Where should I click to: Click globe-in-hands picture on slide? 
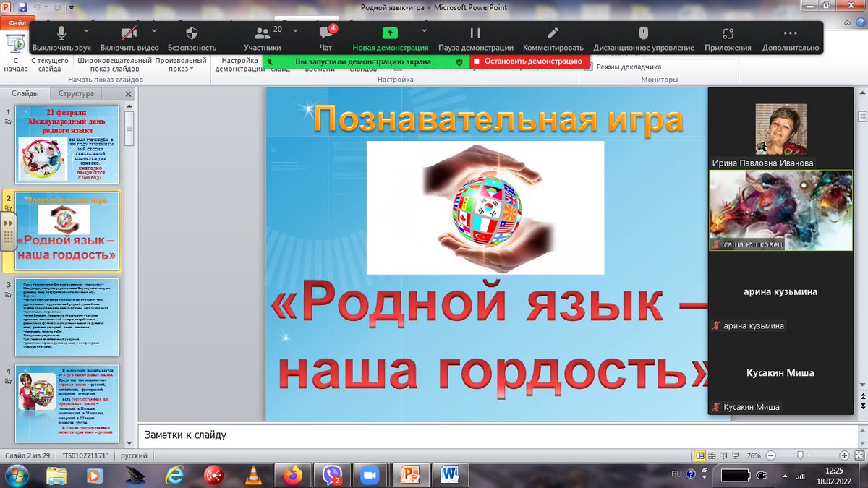[x=485, y=207]
